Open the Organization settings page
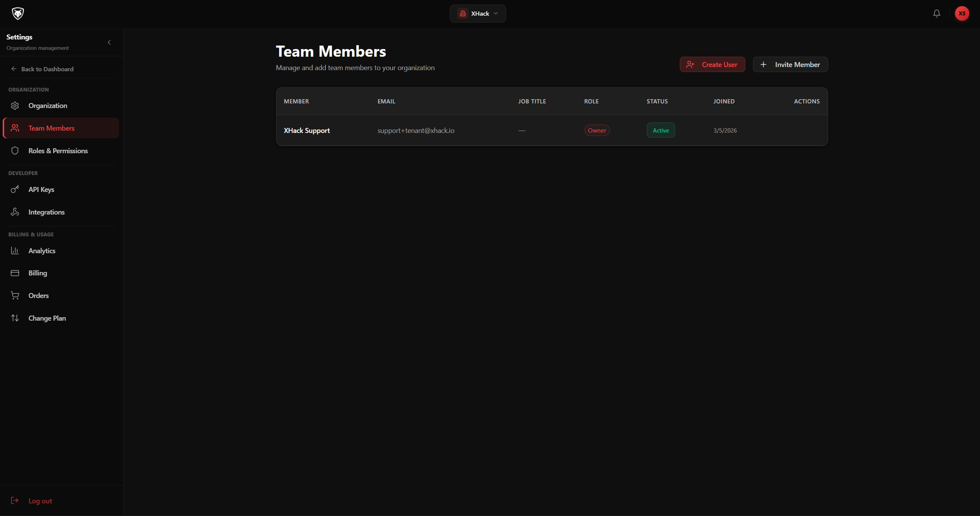This screenshot has width=980, height=516. (x=61, y=106)
